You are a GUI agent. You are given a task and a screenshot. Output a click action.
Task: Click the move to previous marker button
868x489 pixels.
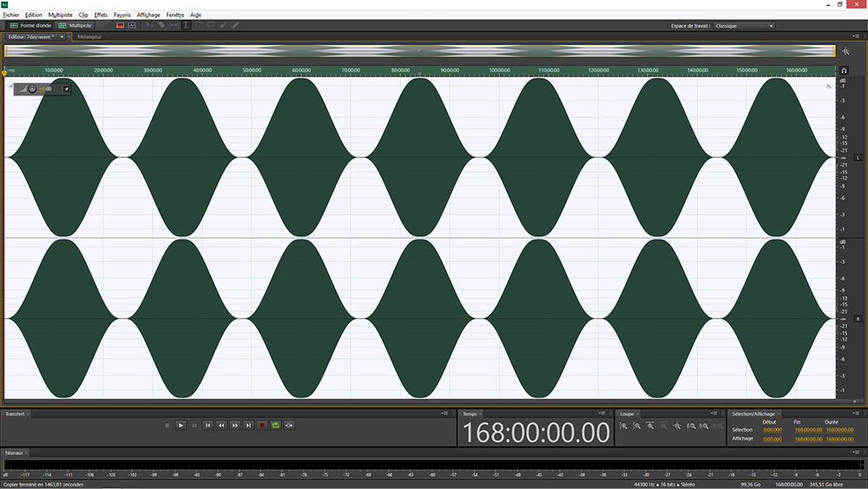207,426
